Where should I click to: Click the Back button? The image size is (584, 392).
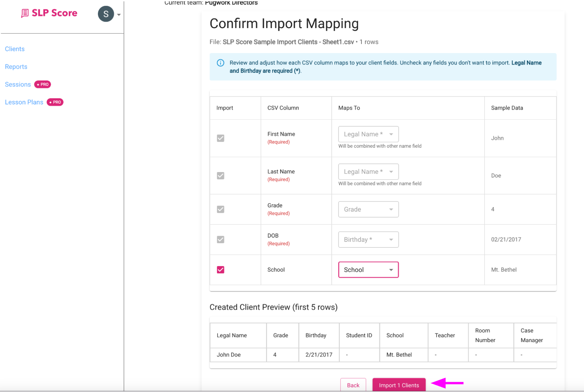click(353, 385)
